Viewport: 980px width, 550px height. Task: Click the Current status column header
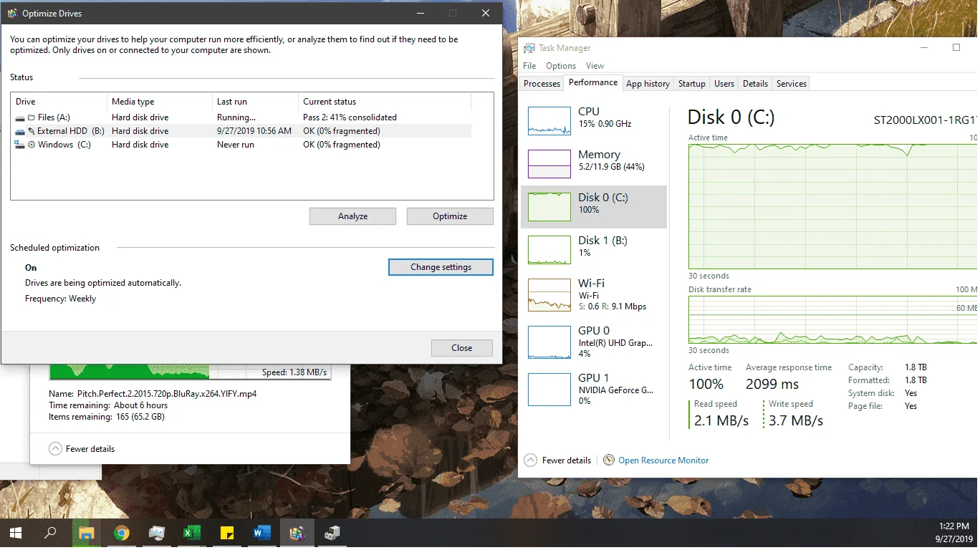tap(385, 102)
